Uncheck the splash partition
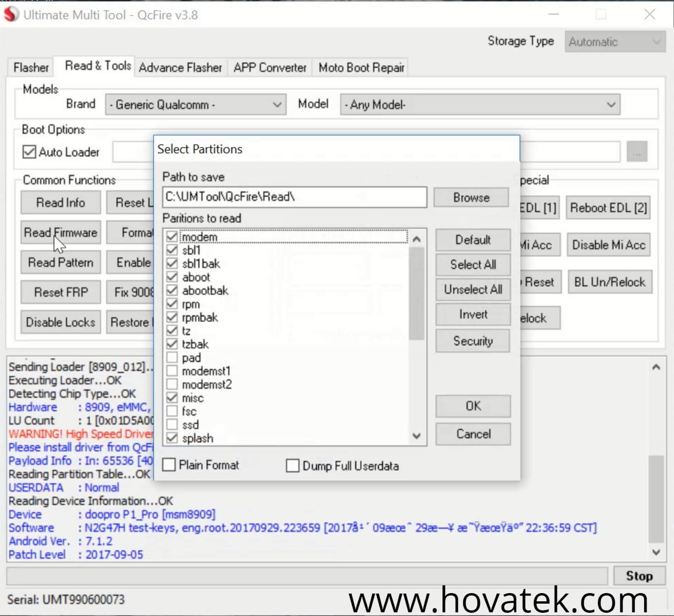 [172, 438]
